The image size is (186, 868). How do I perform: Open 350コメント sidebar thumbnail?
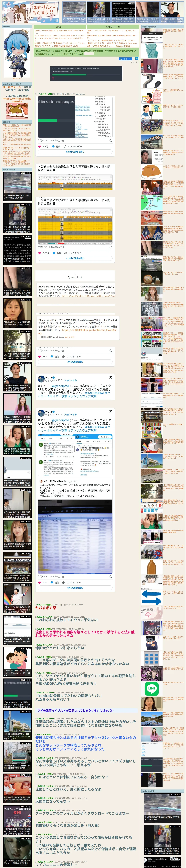click(x=18, y=440)
